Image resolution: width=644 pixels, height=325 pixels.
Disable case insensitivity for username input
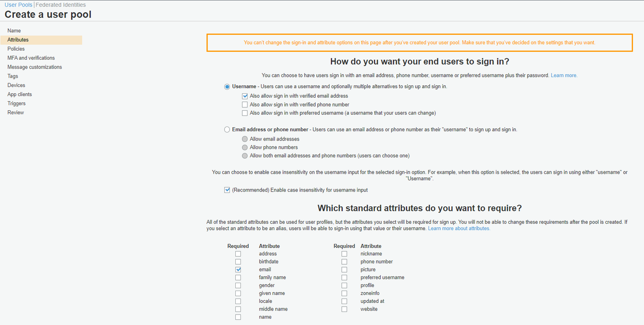tap(227, 190)
